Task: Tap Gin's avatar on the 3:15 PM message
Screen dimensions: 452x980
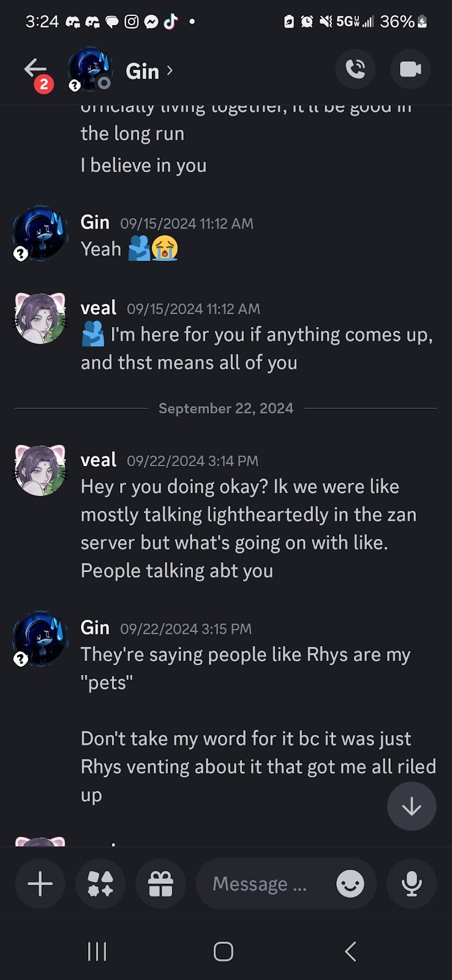Action: (x=40, y=638)
